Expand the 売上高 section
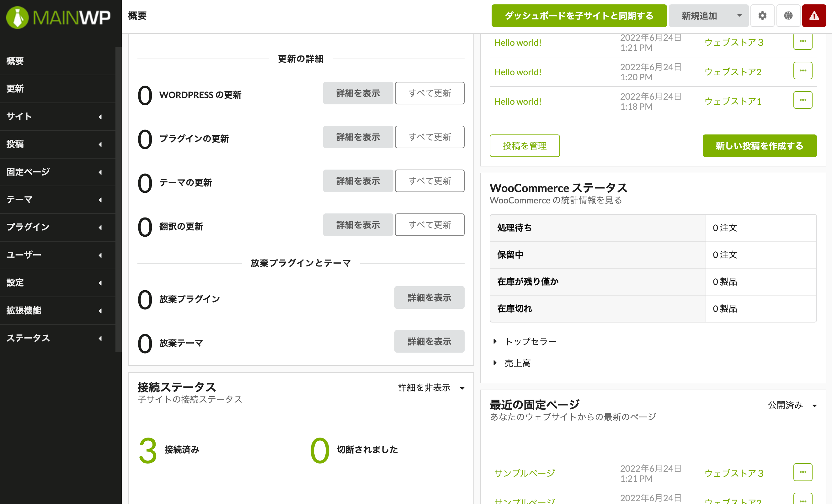 pos(512,363)
